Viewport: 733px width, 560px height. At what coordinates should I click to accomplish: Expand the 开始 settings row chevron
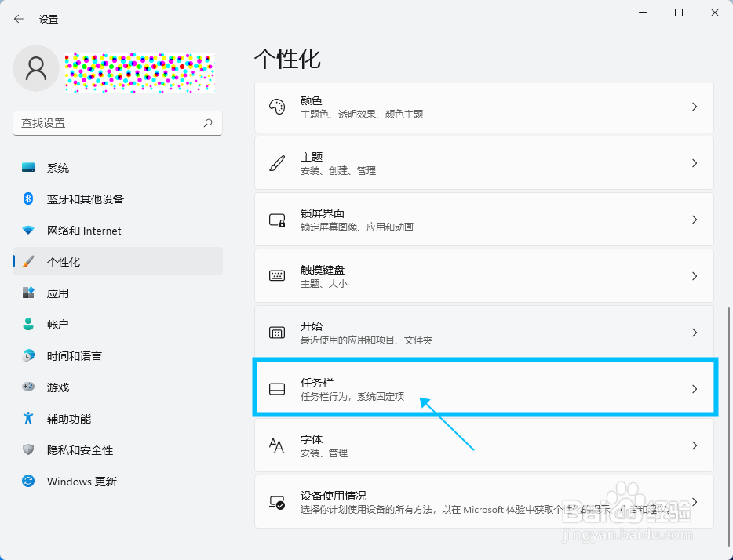(x=694, y=332)
